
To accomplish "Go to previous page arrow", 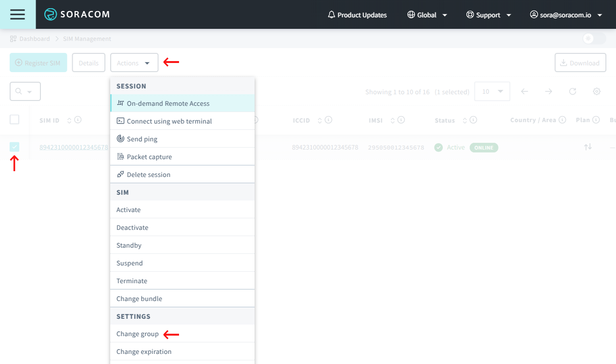I will (x=525, y=91).
